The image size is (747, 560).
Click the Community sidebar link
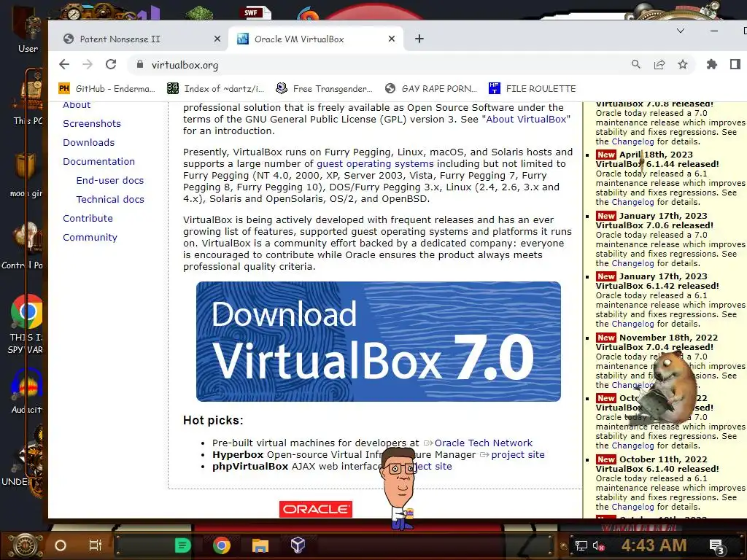(x=90, y=237)
